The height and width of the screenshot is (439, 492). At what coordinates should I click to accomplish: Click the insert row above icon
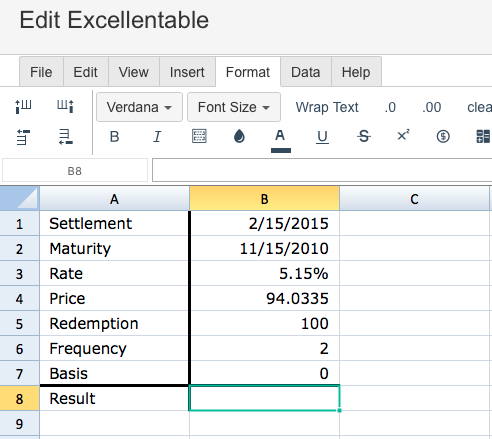[x=23, y=137]
